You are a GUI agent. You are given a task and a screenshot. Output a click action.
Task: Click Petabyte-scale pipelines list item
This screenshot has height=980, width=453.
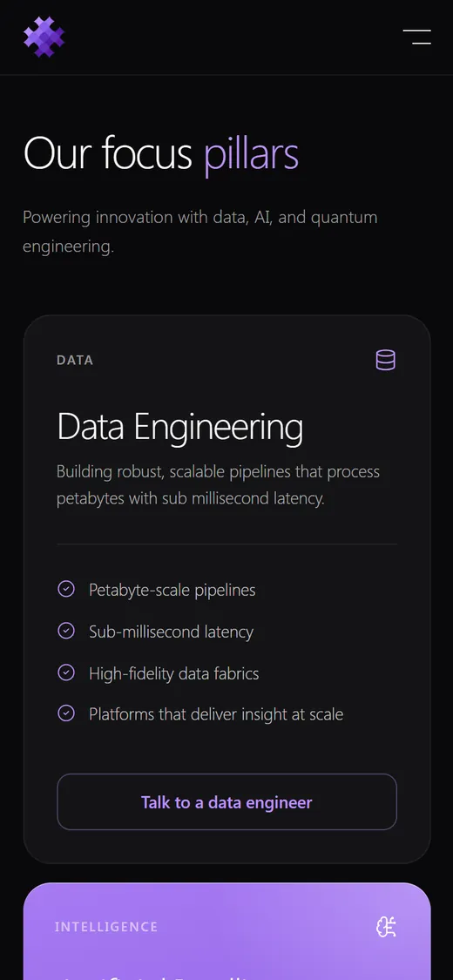(x=172, y=590)
